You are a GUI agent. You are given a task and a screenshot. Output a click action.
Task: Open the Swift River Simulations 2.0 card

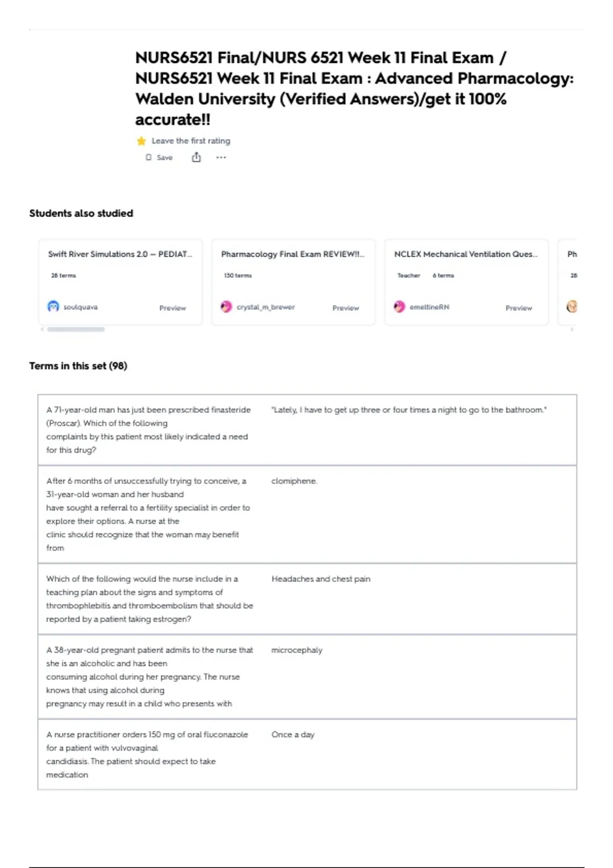pos(121,282)
